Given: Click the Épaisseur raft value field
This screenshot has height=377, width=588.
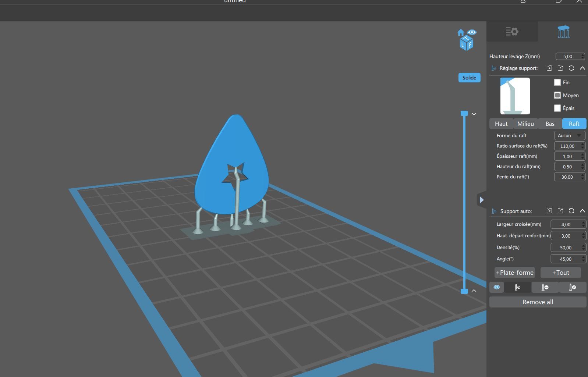Looking at the screenshot, I should [x=570, y=156].
